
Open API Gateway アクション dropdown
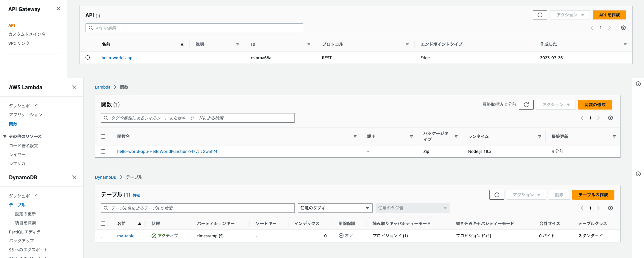[x=570, y=15]
